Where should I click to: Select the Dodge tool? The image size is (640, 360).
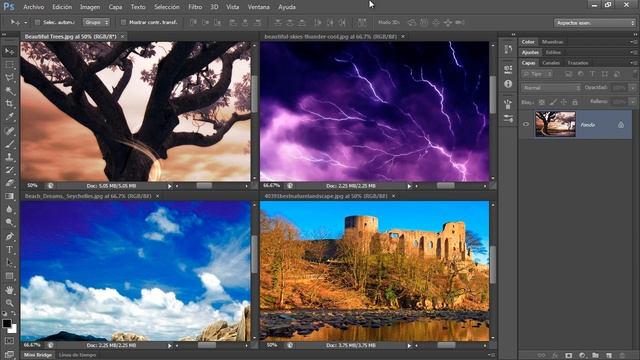(9, 222)
